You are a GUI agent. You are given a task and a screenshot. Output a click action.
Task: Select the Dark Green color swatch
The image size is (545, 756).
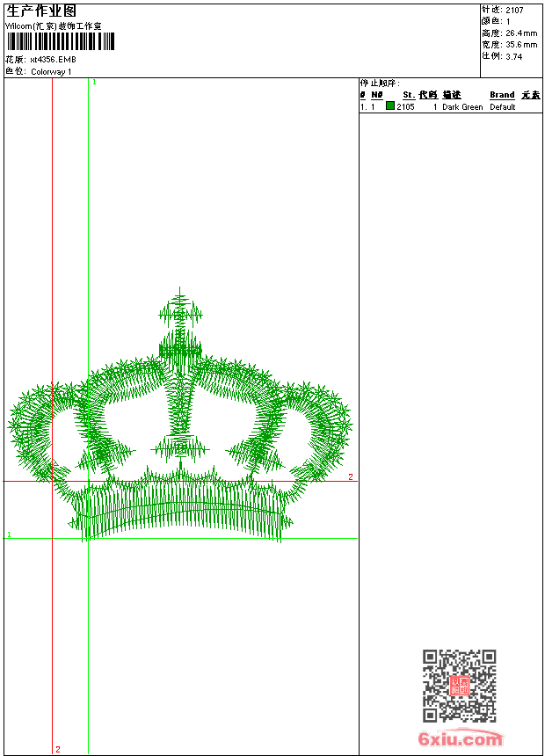390,106
